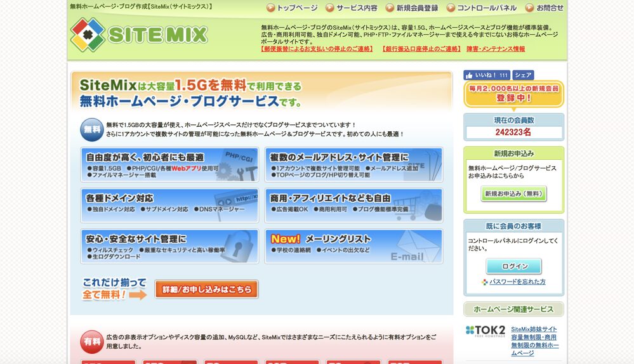Click the 新規お申込み（無料） button
Viewport: 634px width, 364px height.
(513, 193)
